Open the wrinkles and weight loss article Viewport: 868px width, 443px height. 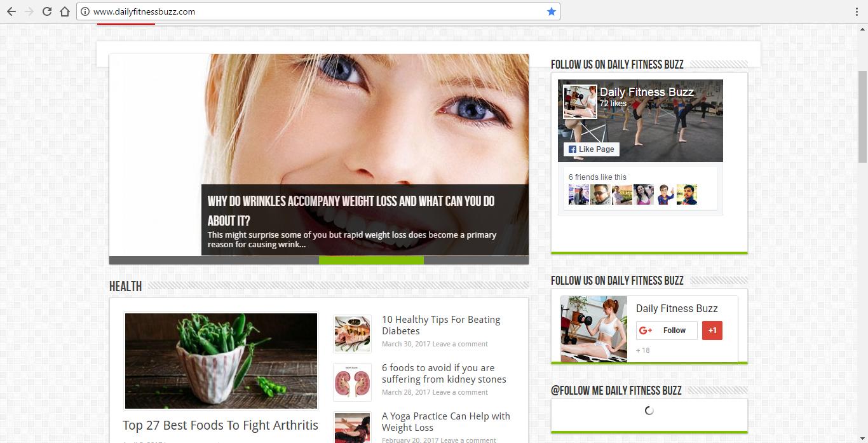[350, 201]
